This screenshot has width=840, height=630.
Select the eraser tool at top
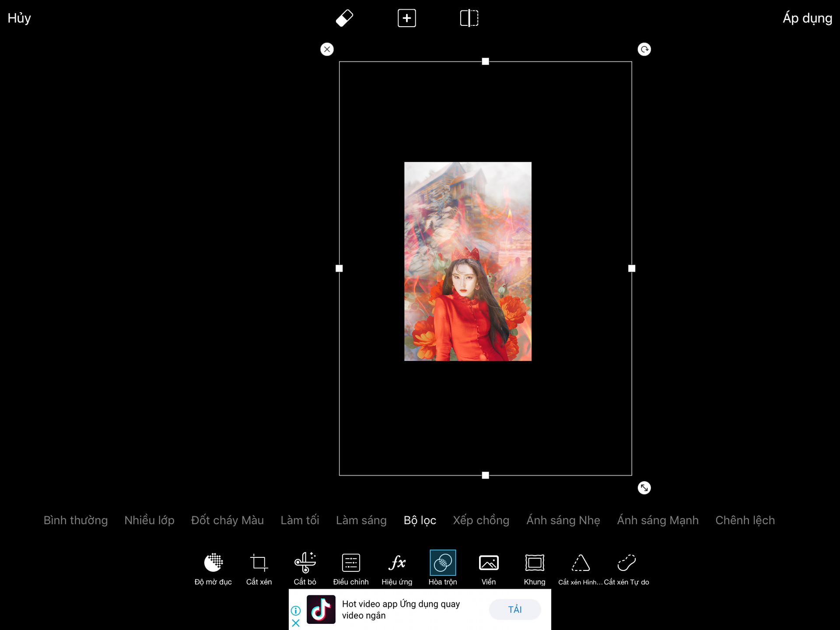(x=344, y=18)
